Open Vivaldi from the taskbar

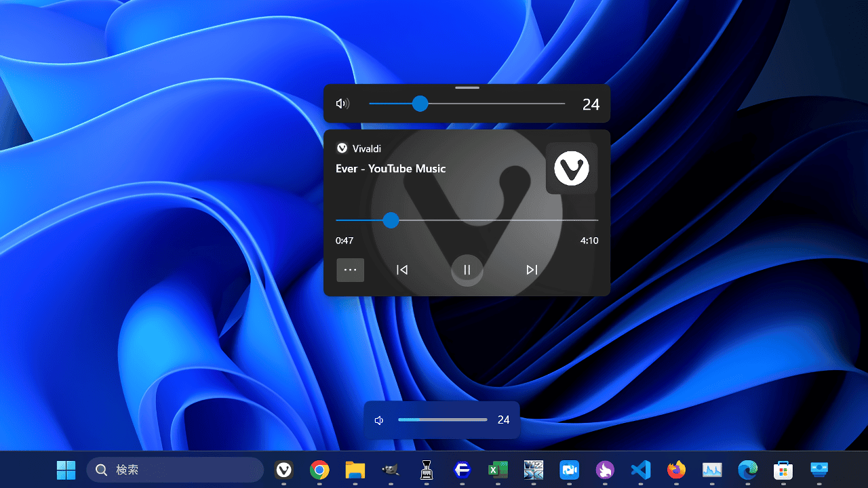click(284, 470)
